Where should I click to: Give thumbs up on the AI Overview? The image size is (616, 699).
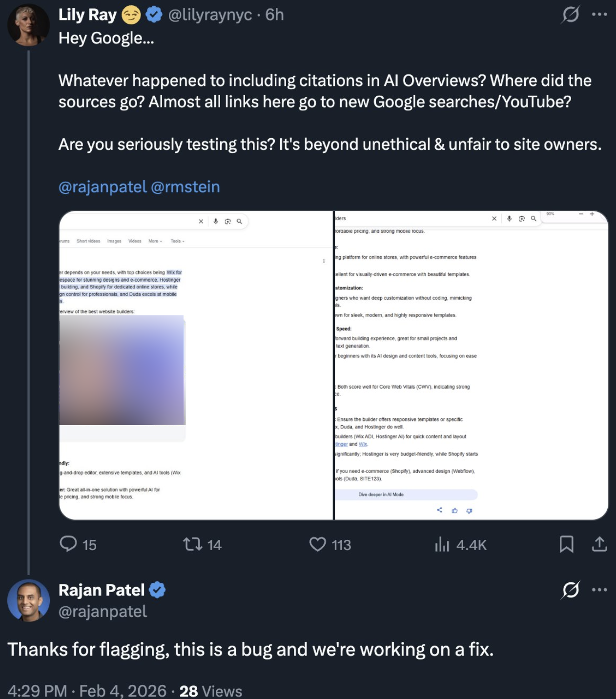(x=455, y=511)
